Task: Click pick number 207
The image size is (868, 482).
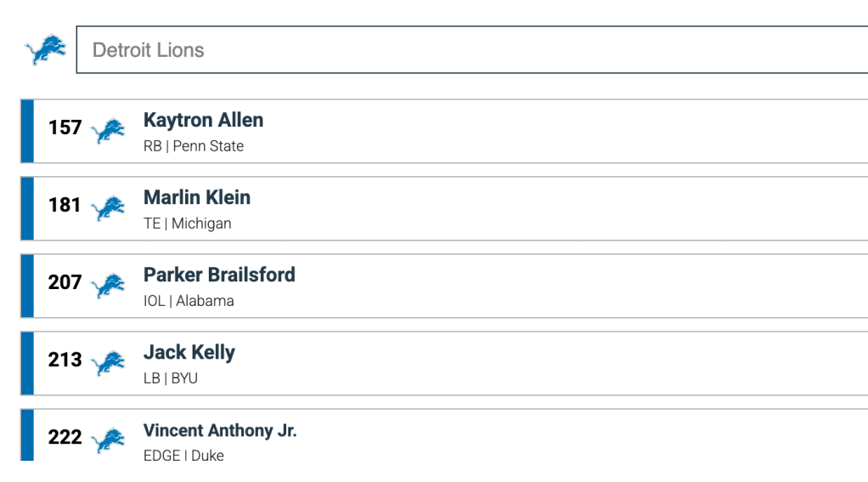Action: click(65, 282)
